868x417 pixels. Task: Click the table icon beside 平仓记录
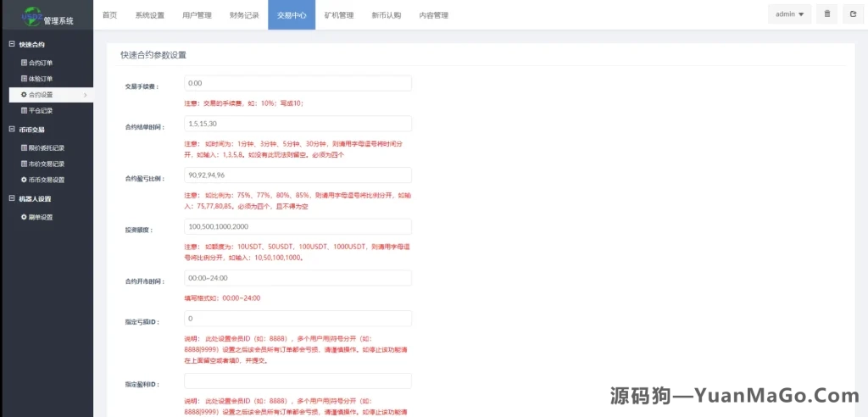pyautogui.click(x=24, y=110)
